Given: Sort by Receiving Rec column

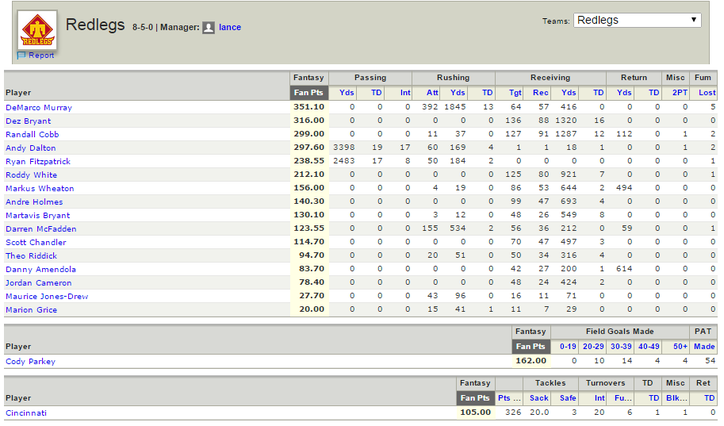Looking at the screenshot, I should [x=541, y=93].
